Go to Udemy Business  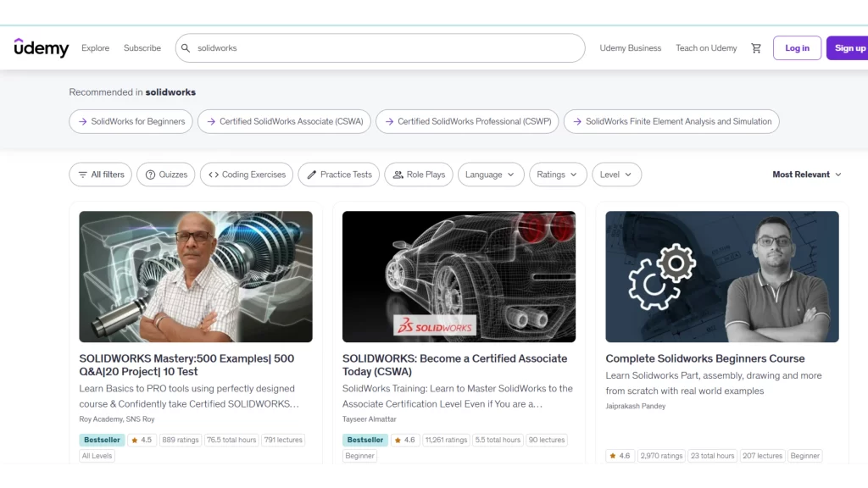[x=630, y=48]
